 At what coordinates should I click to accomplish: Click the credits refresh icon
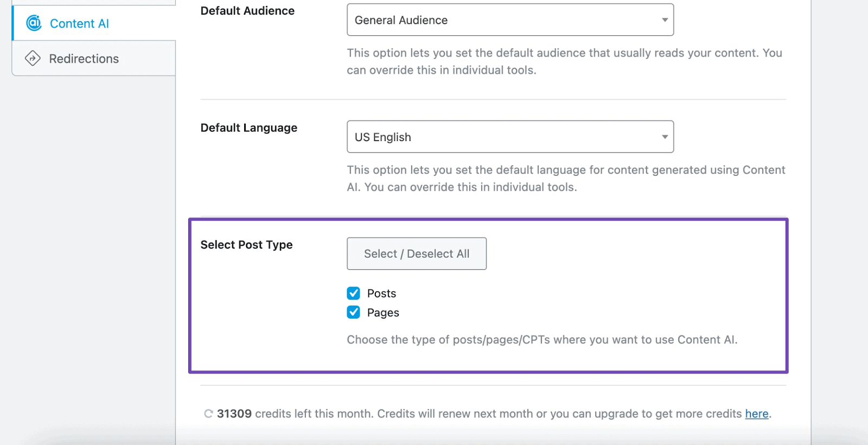pos(208,414)
